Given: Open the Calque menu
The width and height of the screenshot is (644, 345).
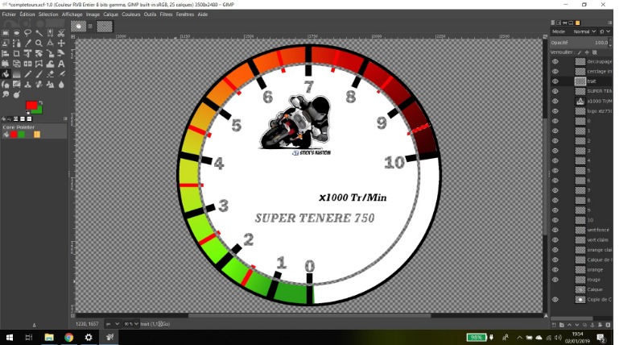Looking at the screenshot, I should point(110,15).
